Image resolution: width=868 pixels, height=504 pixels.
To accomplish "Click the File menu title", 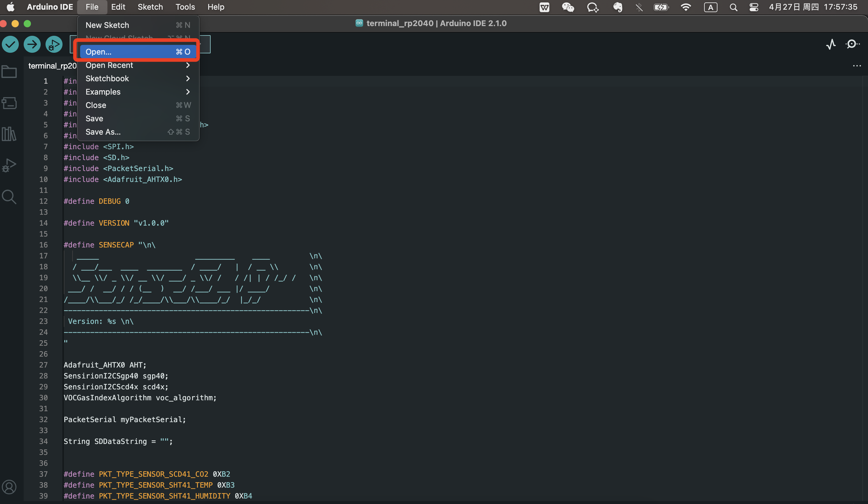I will coord(92,7).
